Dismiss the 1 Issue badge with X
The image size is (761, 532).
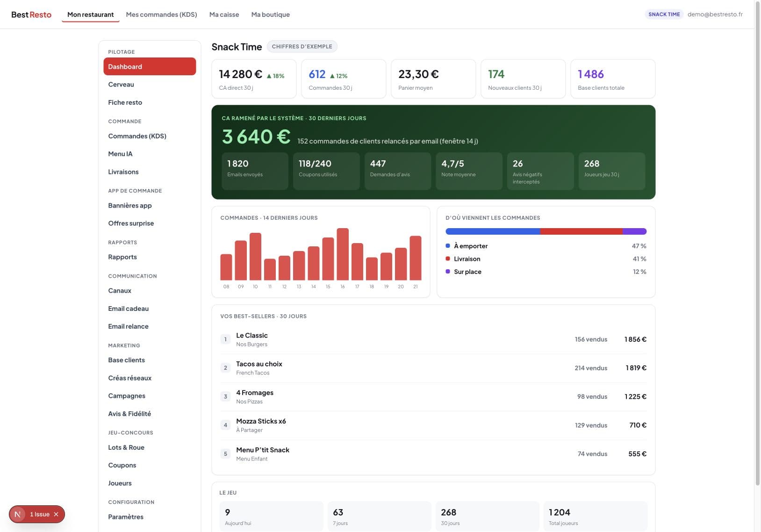click(56, 514)
